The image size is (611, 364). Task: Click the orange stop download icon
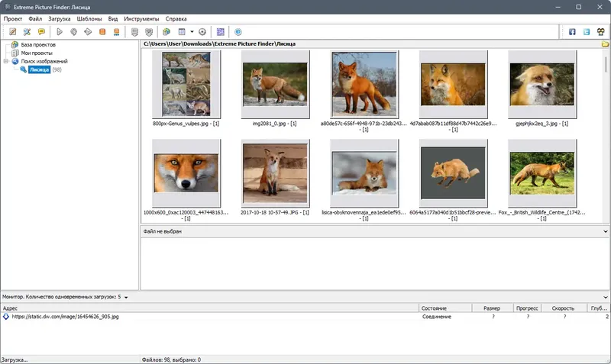(102, 32)
